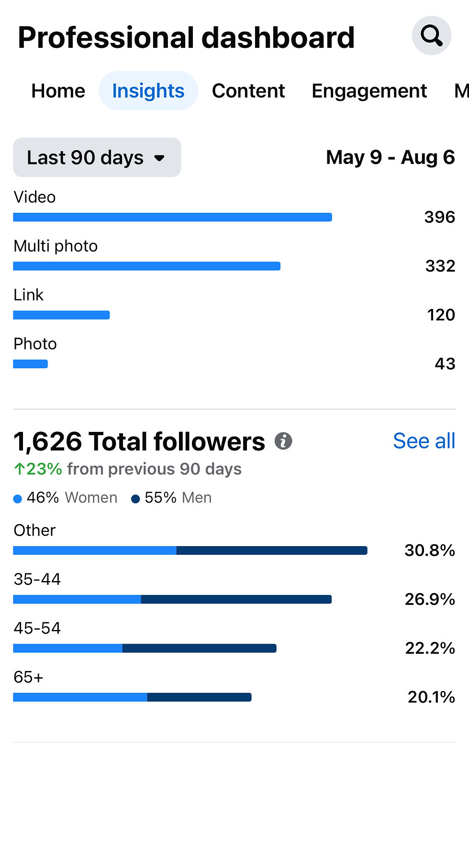469x868 pixels.
Task: Click the Link content type count 120
Action: pyautogui.click(x=440, y=314)
